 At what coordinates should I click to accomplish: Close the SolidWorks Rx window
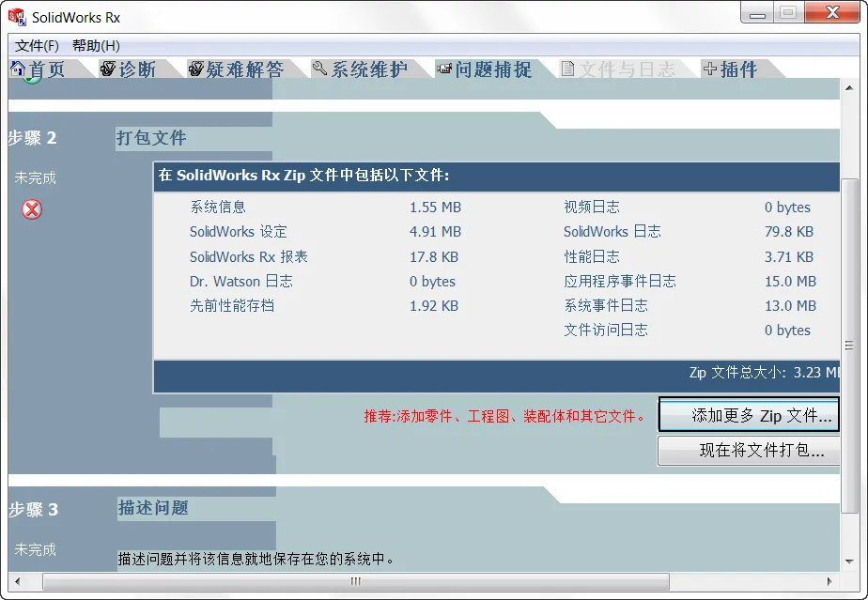(832, 13)
